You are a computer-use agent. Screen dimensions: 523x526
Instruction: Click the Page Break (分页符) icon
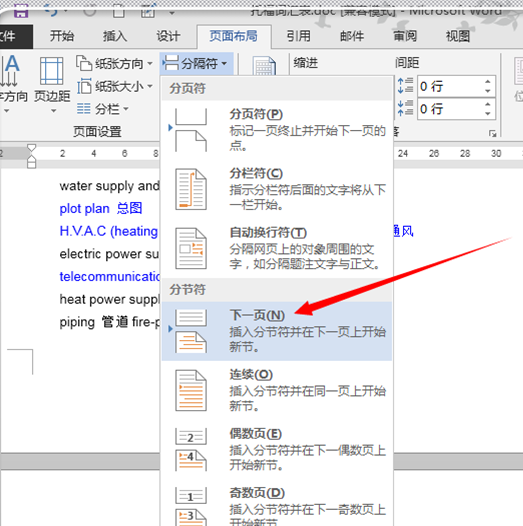[191, 130]
